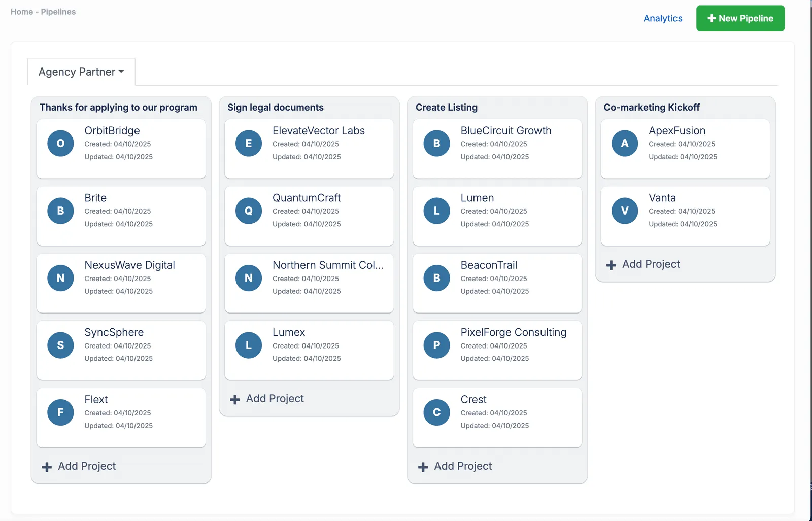The width and height of the screenshot is (812, 521).
Task: Open the NexusWave Digital project title
Action: point(129,265)
